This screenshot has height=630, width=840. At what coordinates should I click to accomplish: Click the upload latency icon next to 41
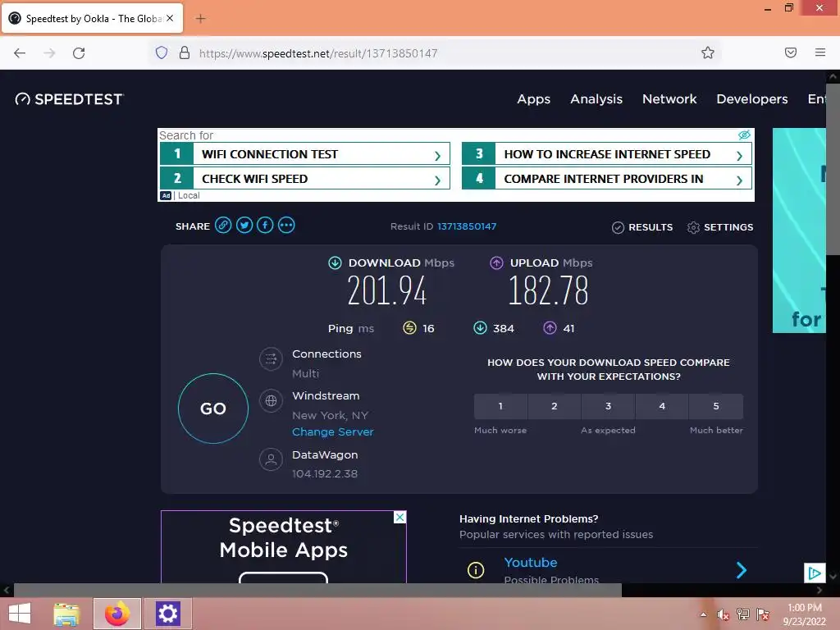pyautogui.click(x=550, y=328)
